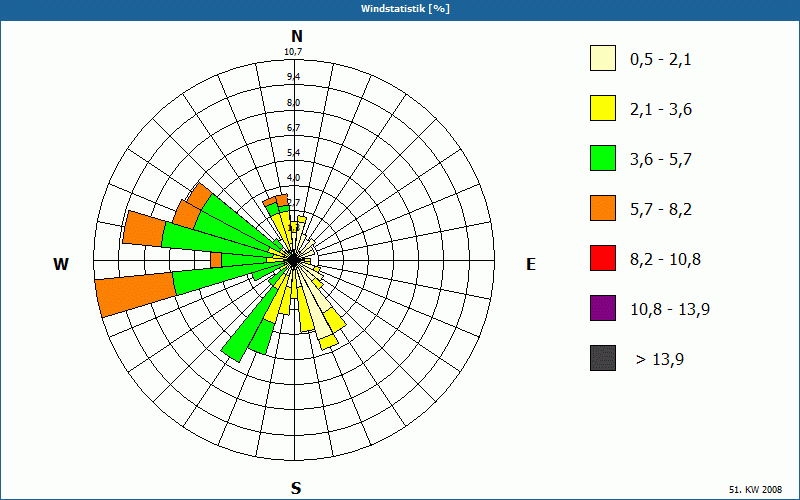Click the legend label "3,6 - 5,7"
Viewport: 800px width, 500px height.
click(x=661, y=160)
